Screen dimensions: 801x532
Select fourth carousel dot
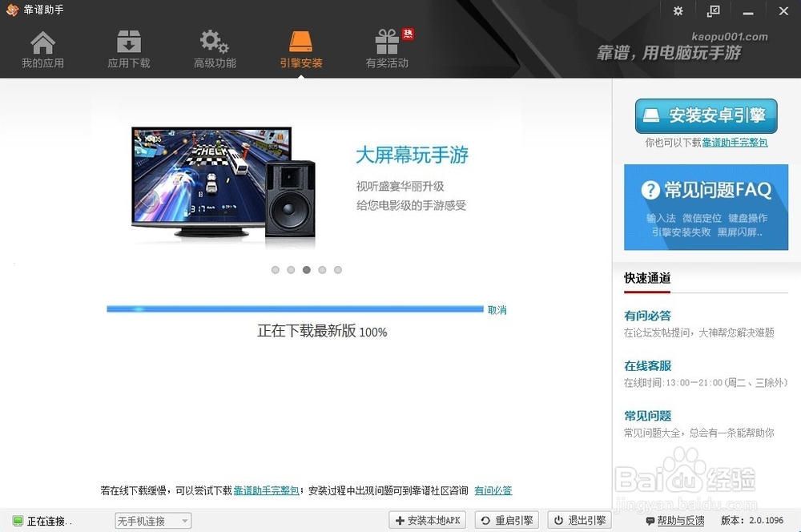322,270
